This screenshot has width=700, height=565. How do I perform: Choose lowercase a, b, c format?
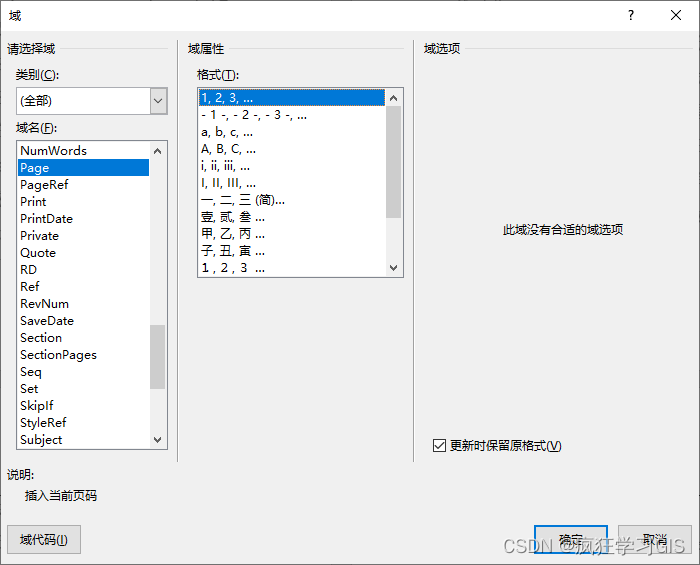[x=292, y=132]
